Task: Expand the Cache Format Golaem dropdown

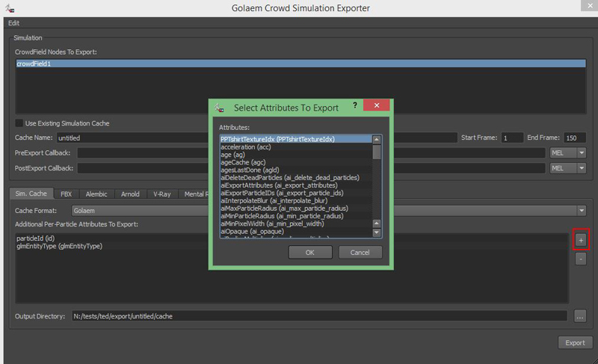Action: (x=328, y=210)
